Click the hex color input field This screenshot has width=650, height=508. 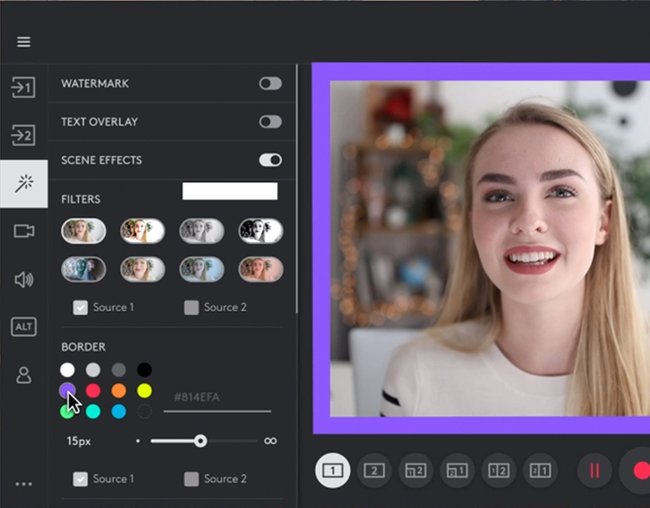click(x=218, y=398)
